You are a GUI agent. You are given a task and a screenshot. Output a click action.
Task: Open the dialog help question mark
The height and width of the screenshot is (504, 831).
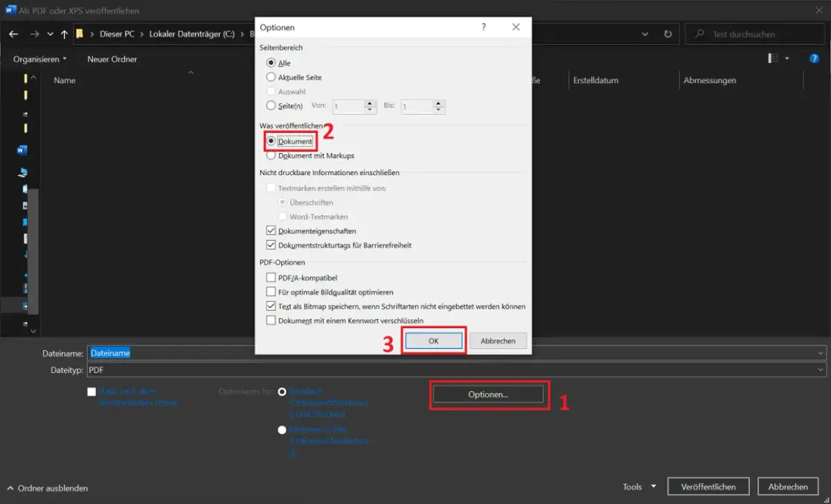coord(483,26)
